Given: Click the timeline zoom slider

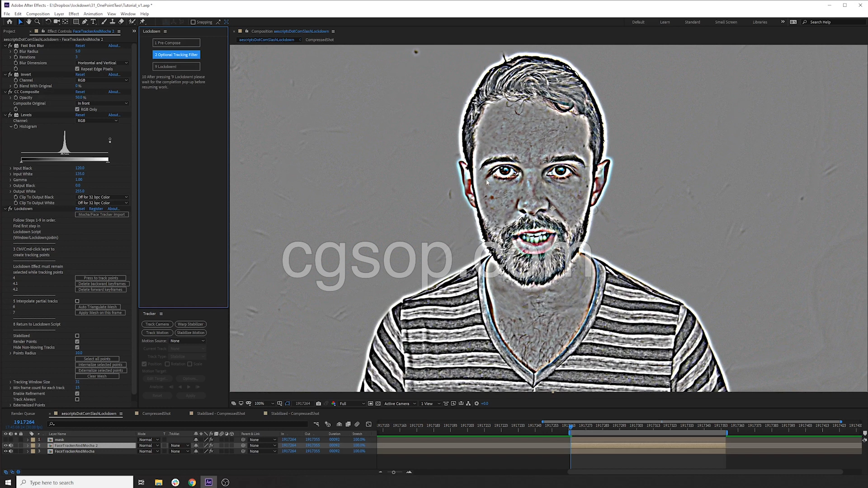Looking at the screenshot, I should [x=393, y=472].
